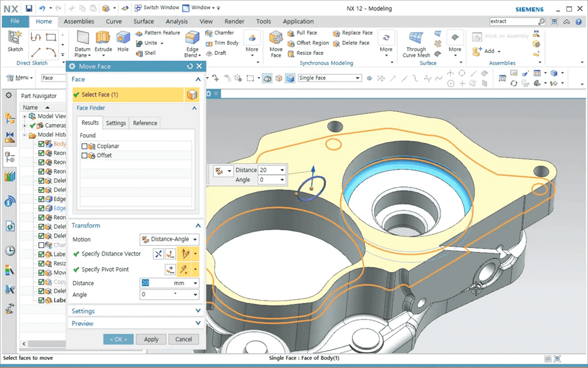
Task: Click the Distance field in the dialog
Action: [170, 283]
